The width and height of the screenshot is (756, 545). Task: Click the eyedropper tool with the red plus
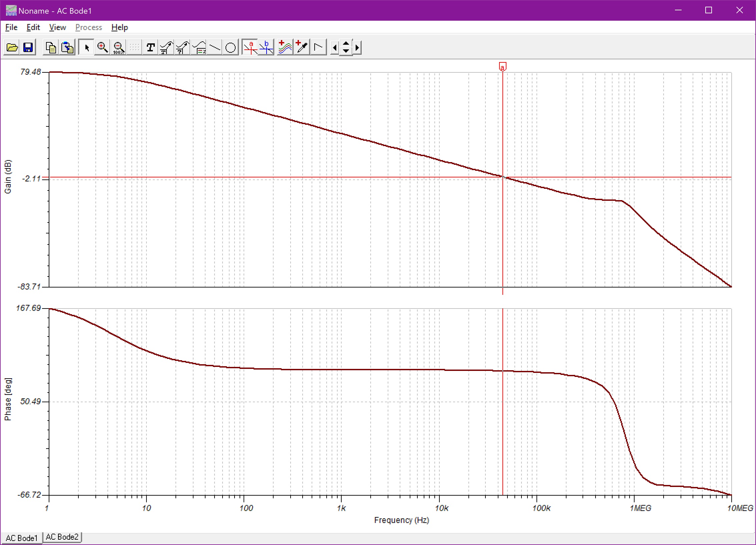302,47
